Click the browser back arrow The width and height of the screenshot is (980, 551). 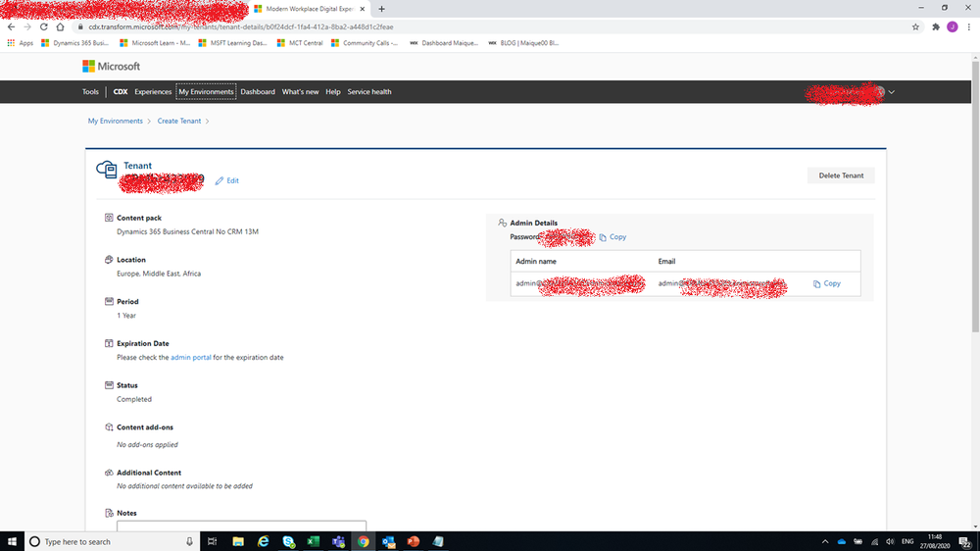pyautogui.click(x=11, y=26)
